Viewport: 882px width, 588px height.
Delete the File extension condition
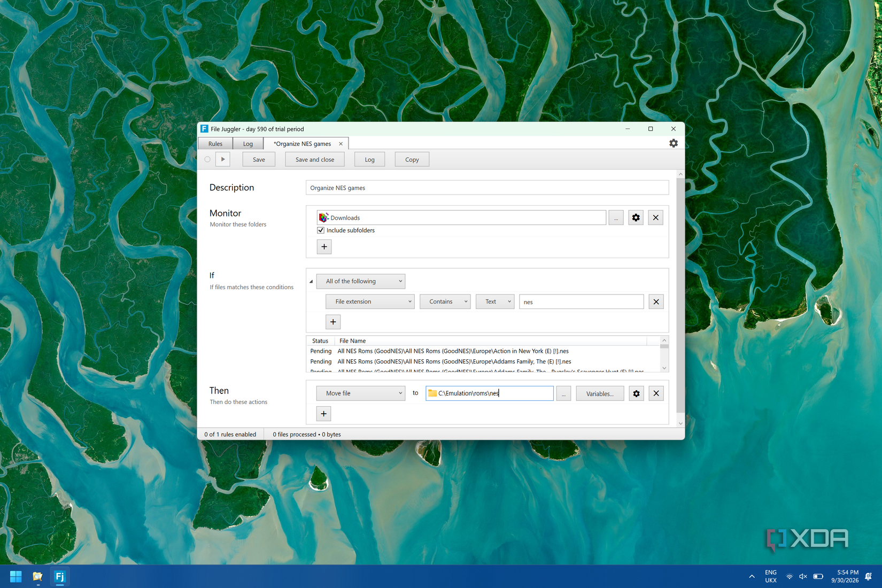click(656, 301)
